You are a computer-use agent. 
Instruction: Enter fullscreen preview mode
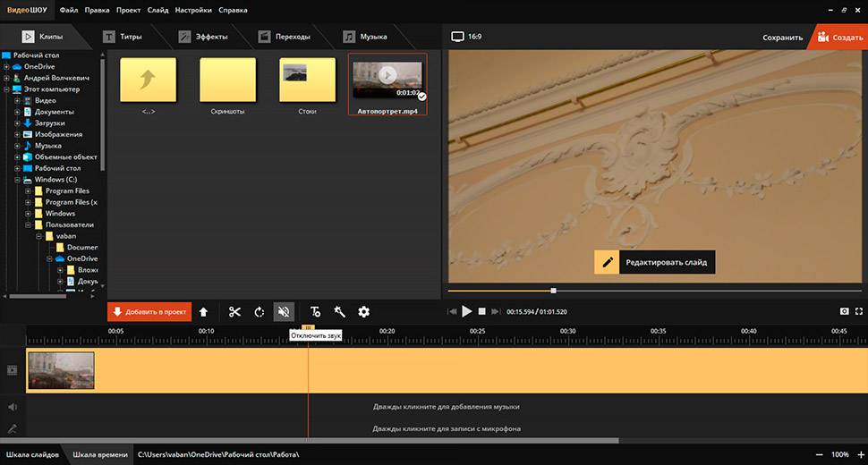click(859, 311)
